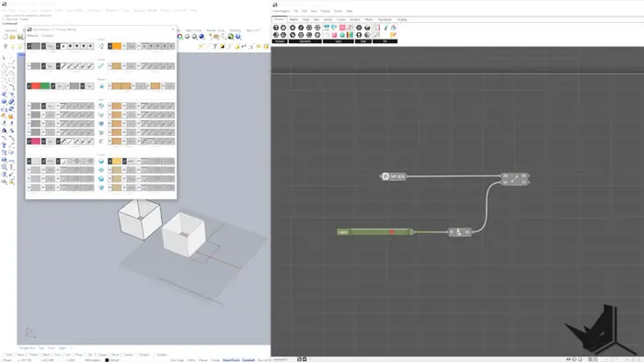Open the Millimeters units menu in status bar

(92, 360)
